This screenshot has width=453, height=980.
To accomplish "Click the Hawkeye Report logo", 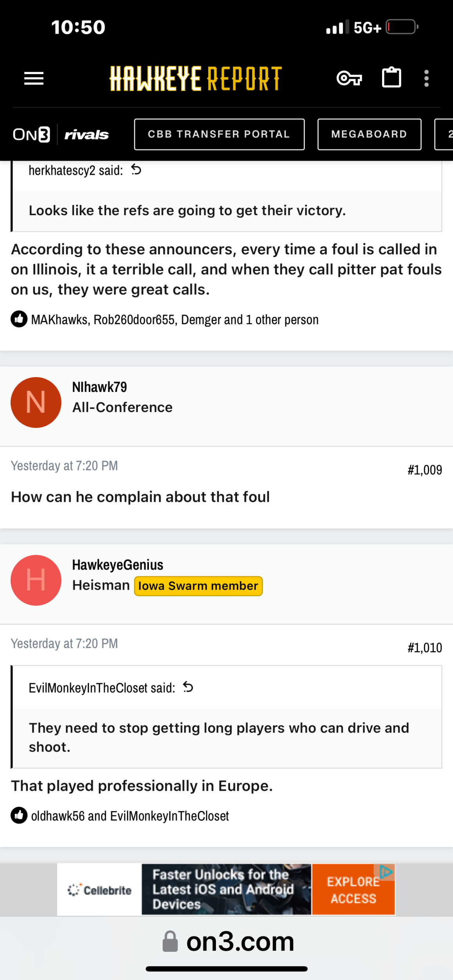I will coord(196,78).
